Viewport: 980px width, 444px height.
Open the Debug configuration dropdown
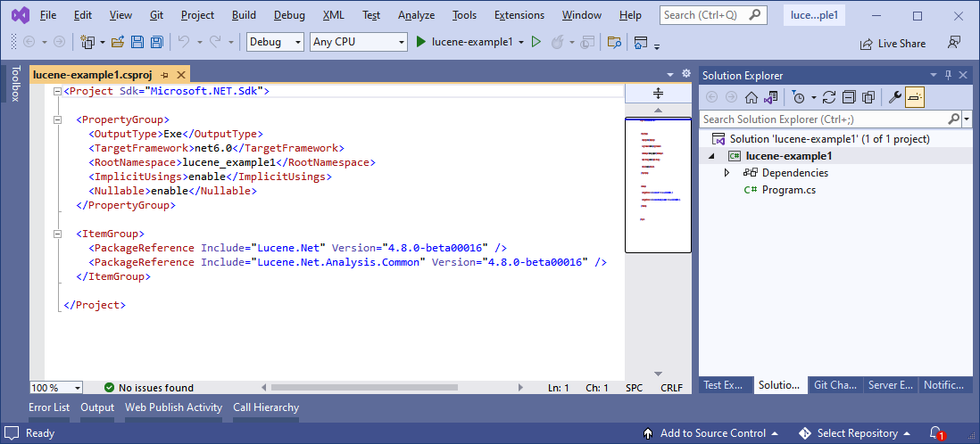tap(275, 42)
